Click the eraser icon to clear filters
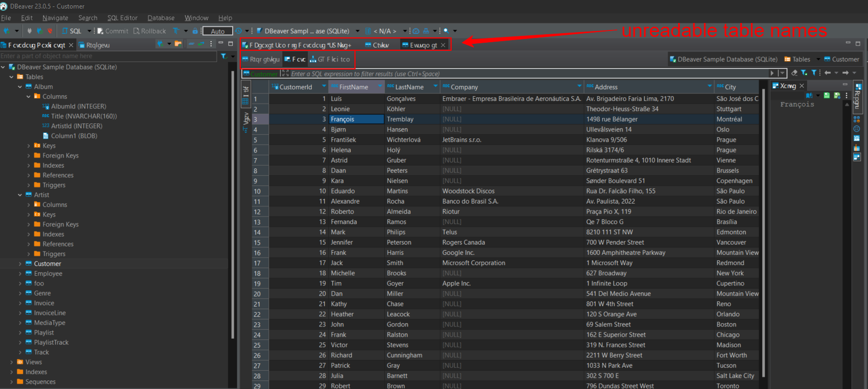Screen dimensions: 868x389 coord(794,73)
